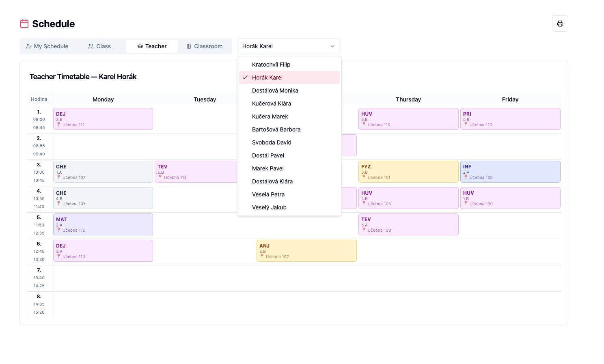Click the graduation cap icon in Teacher tab
This screenshot has height=364, width=604.
pyautogui.click(x=140, y=46)
